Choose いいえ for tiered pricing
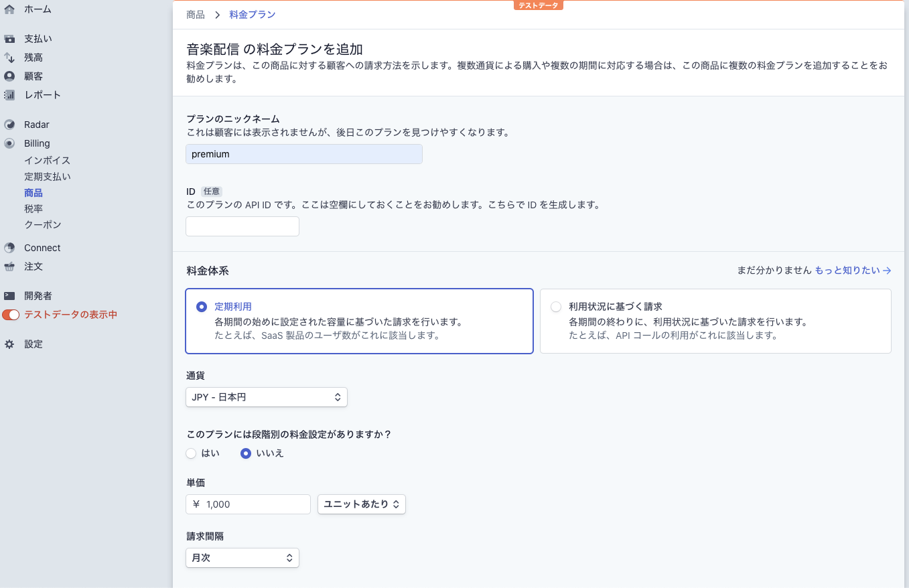909x588 pixels. pyautogui.click(x=246, y=453)
